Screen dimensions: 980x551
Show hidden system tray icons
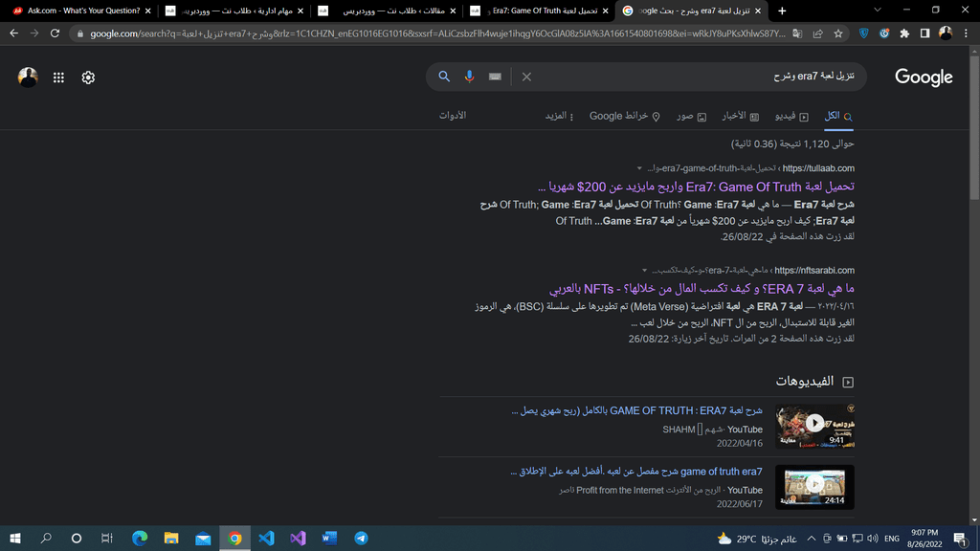tap(812, 538)
